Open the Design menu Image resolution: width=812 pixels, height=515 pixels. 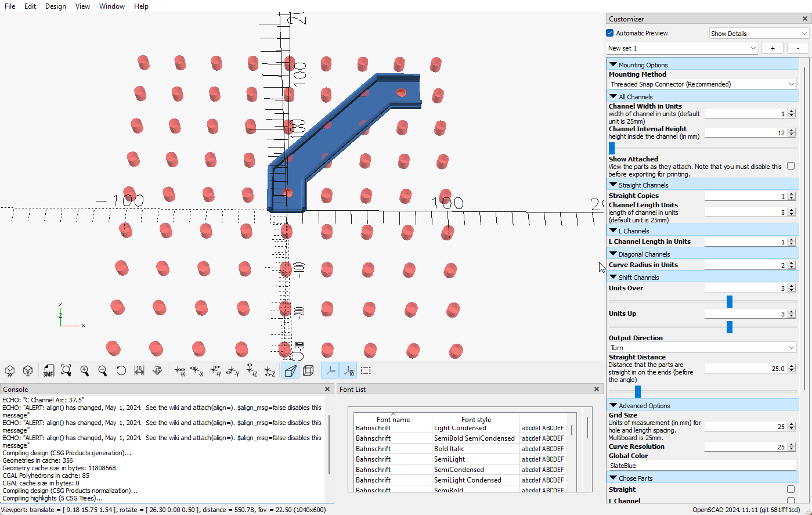[x=56, y=6]
